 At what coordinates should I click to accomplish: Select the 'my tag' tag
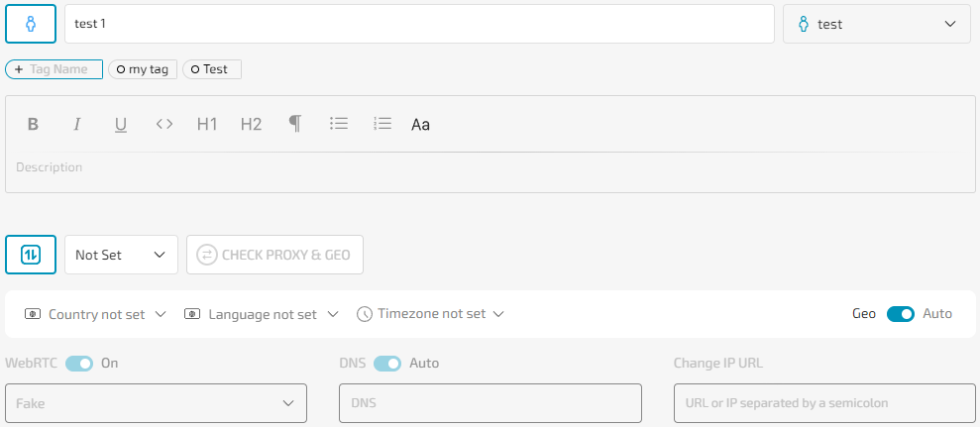143,69
